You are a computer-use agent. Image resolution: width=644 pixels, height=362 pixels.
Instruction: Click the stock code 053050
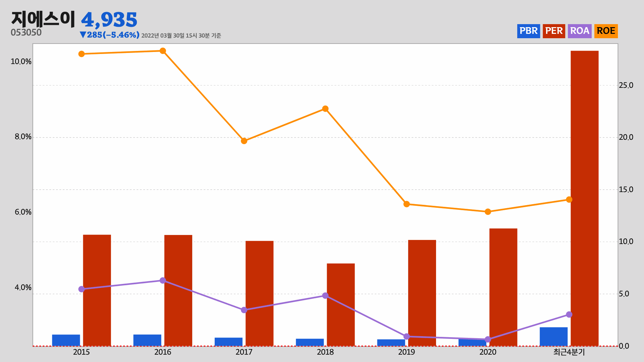26,33
